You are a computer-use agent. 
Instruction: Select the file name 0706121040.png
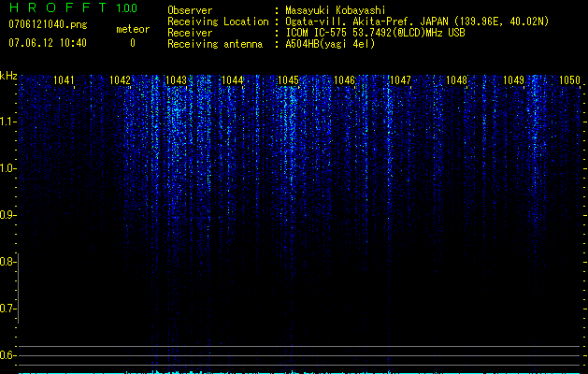(x=48, y=24)
